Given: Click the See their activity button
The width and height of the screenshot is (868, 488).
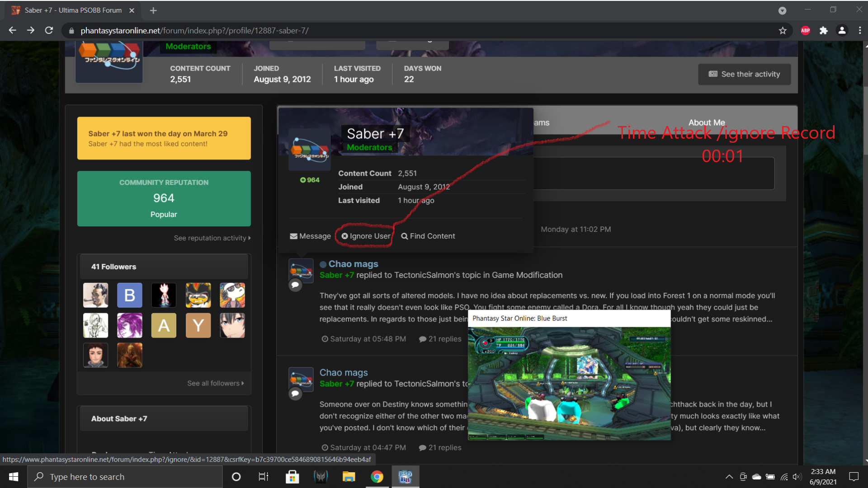Looking at the screenshot, I should [744, 74].
